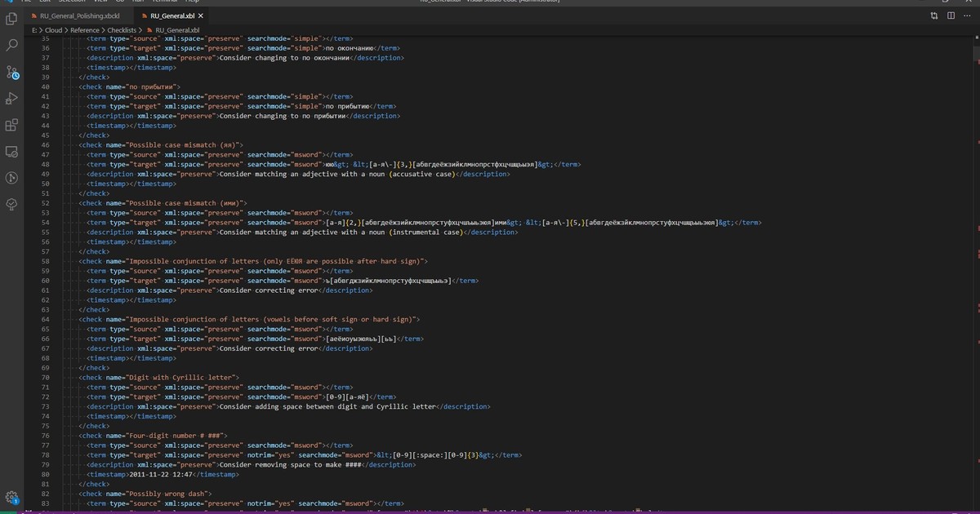Open the Extensions view
Image resolution: width=980 pixels, height=514 pixels.
[12, 125]
